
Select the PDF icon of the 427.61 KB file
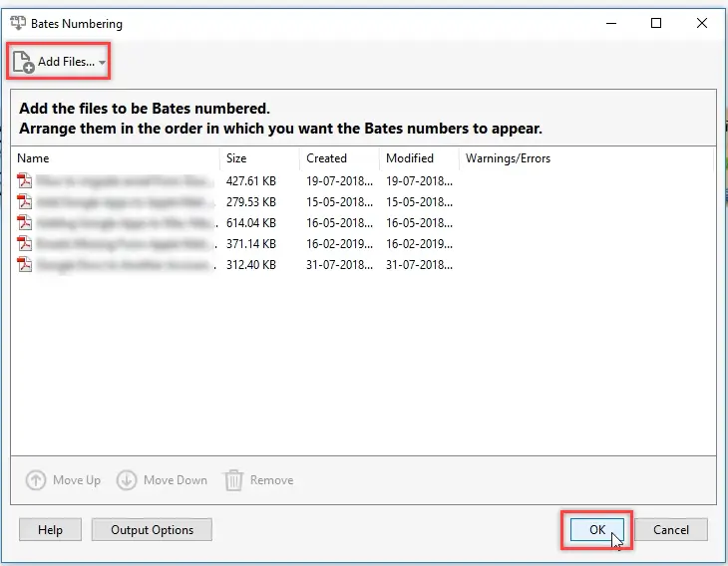25,180
